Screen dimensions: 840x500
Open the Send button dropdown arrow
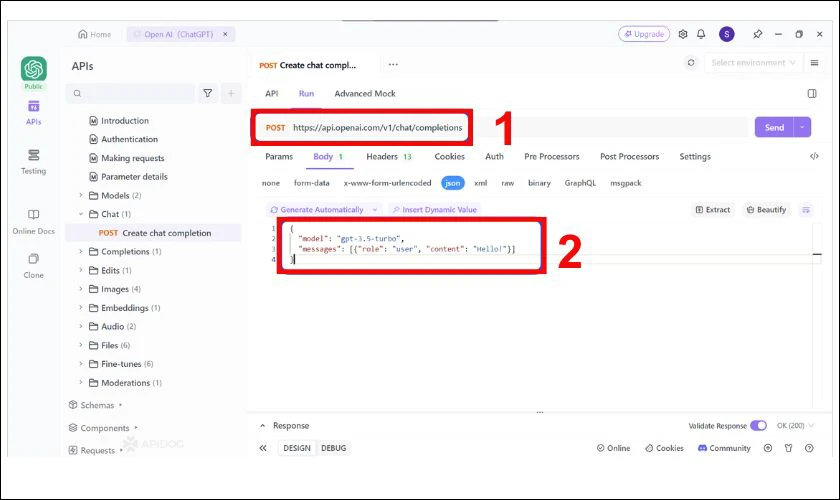tap(802, 128)
